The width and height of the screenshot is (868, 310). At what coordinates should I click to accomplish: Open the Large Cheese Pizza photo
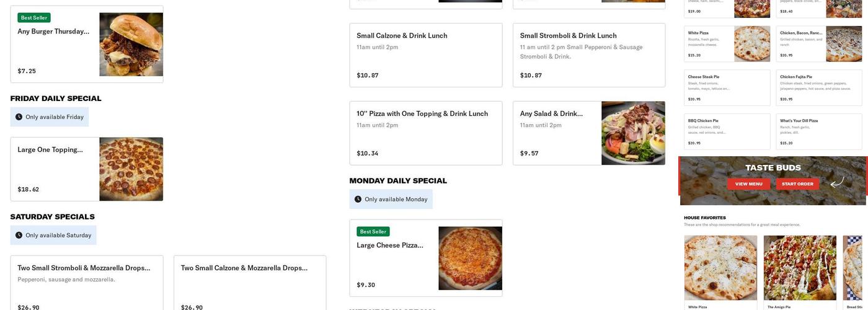coord(470,259)
